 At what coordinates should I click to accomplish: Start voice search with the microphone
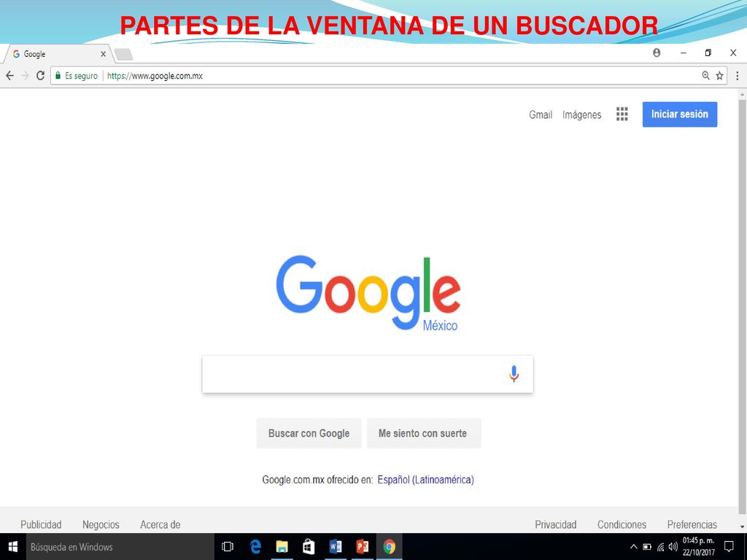click(x=514, y=374)
